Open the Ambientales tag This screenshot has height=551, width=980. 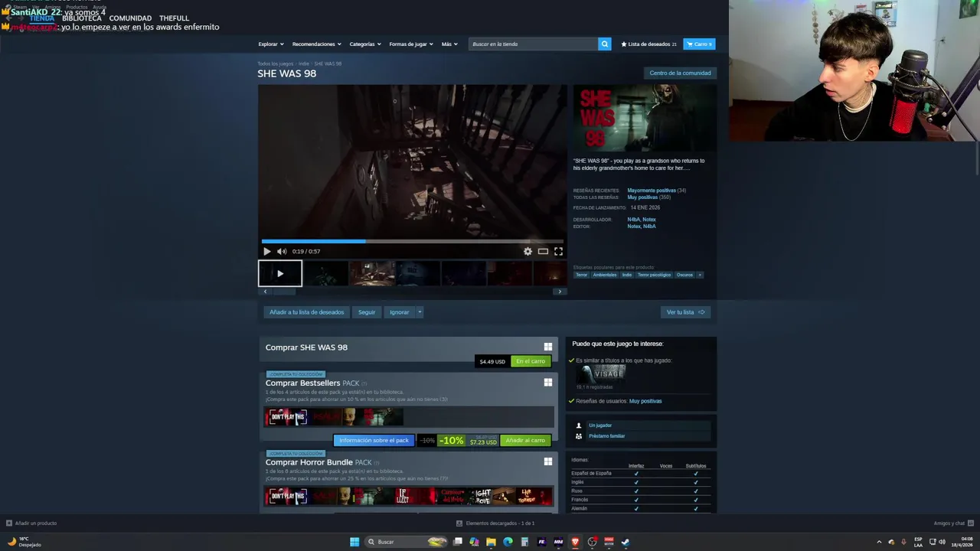tap(605, 275)
